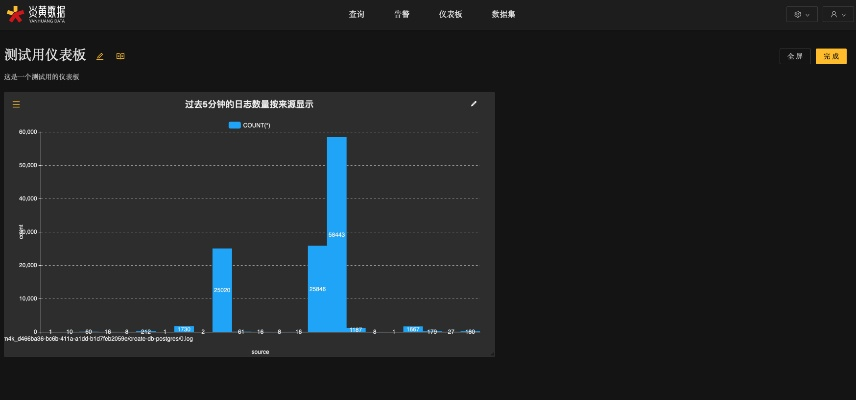Click the chart title 过去5分钟的日志数量按来源显示
The width and height of the screenshot is (856, 400).
tap(249, 104)
